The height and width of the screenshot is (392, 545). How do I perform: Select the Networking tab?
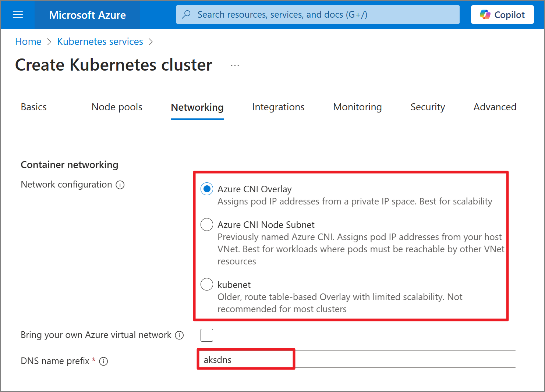[x=197, y=107]
